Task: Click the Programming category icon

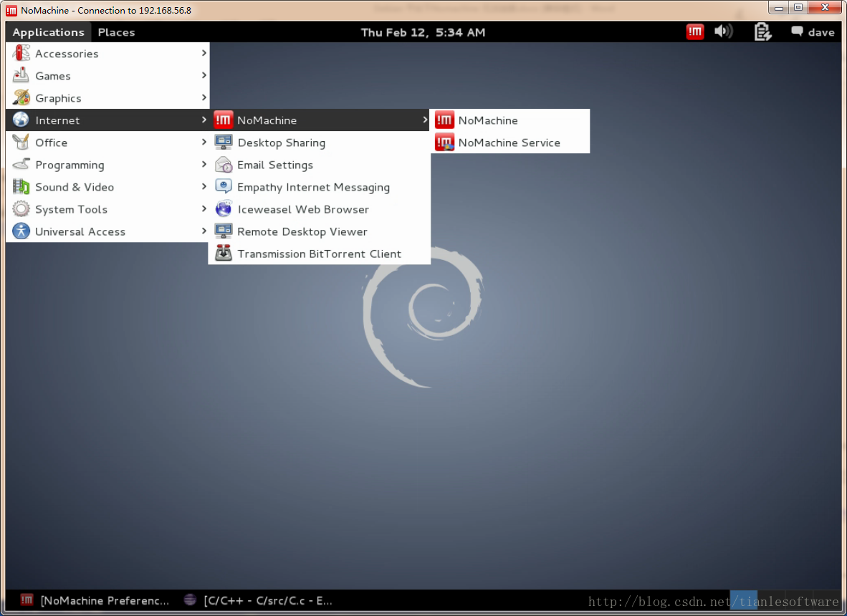Action: click(x=21, y=164)
